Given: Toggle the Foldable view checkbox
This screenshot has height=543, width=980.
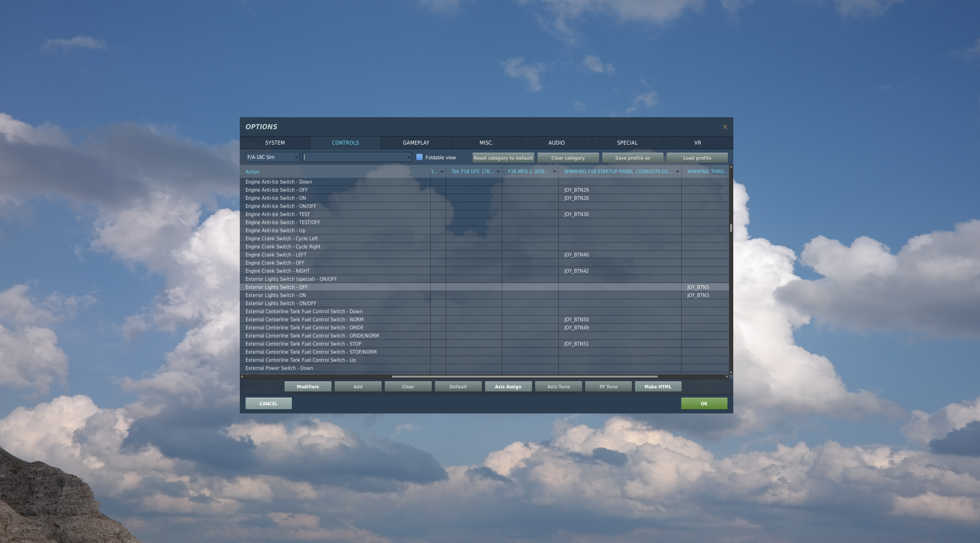Looking at the screenshot, I should click(419, 157).
